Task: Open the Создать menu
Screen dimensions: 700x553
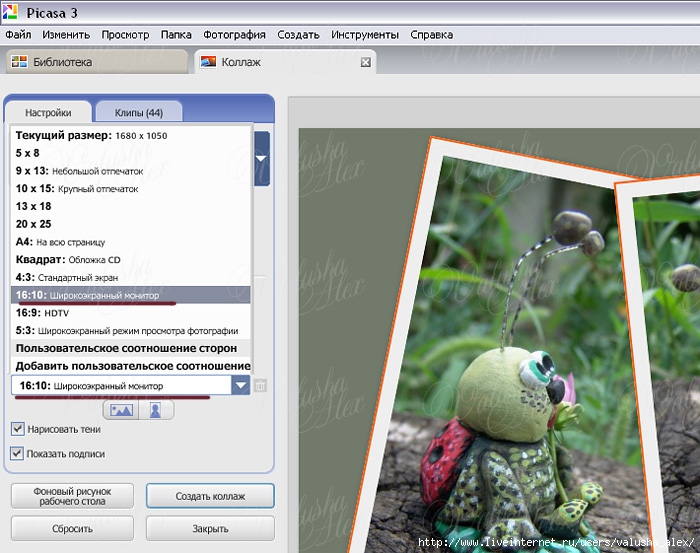Action: [298, 35]
